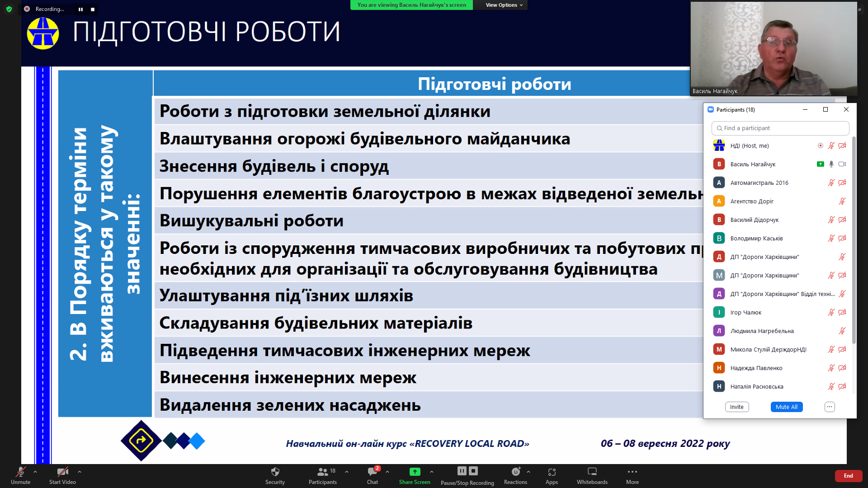Open Reactions smiley icon
The width and height of the screenshot is (868, 488).
(515, 472)
